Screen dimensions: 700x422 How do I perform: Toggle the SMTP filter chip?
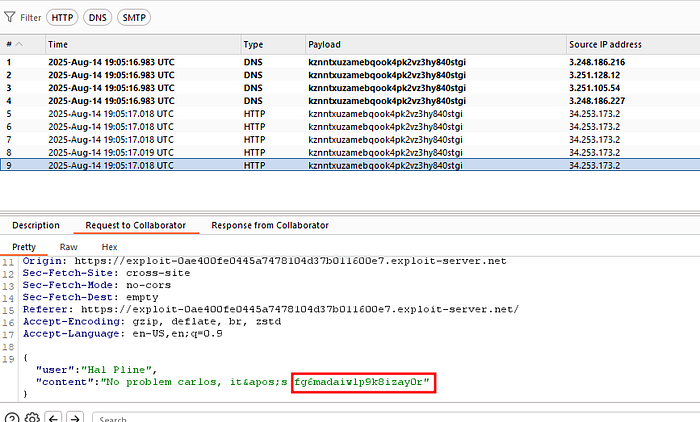click(134, 17)
